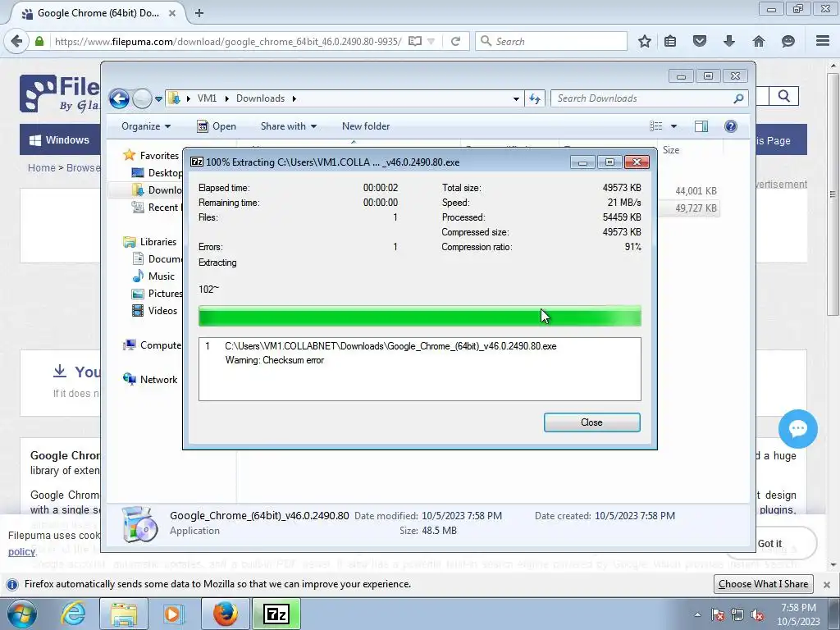Image resolution: width=840 pixels, height=630 pixels.
Task: Open Explorer help icon
Action: point(731,126)
